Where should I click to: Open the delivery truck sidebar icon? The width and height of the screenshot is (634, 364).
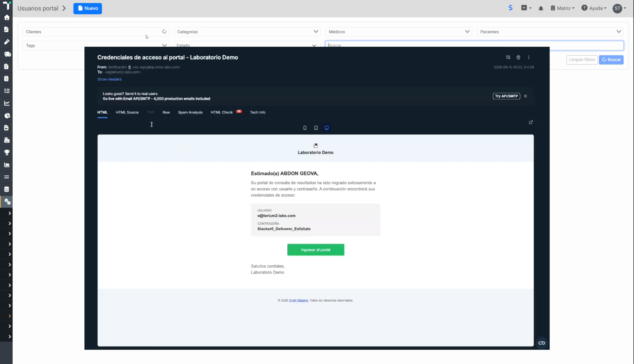point(7,54)
